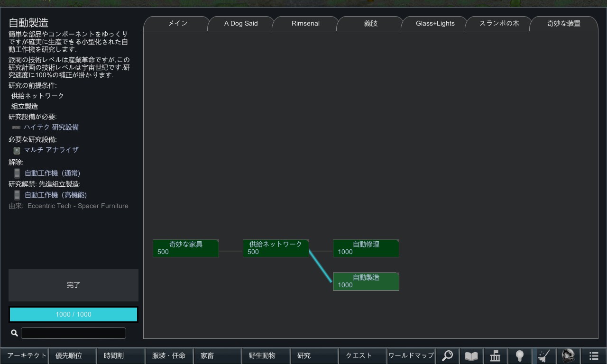This screenshot has height=364, width=607.
Task: Open the 優先順位 menu
Action: 73,355
